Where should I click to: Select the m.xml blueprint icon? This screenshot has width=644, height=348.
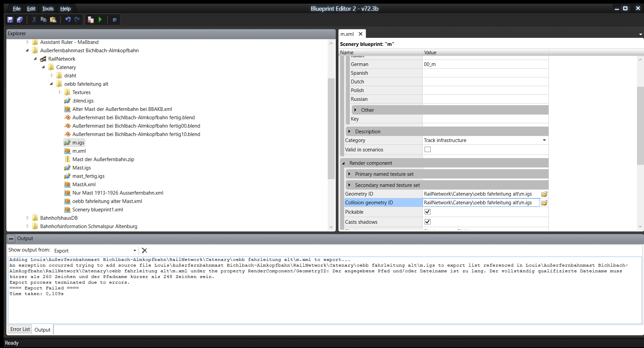(x=67, y=151)
